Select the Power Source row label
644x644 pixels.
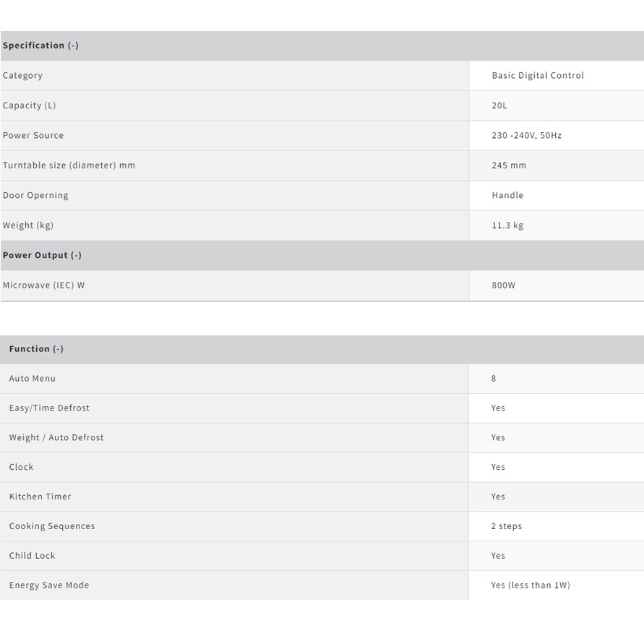[x=33, y=135]
